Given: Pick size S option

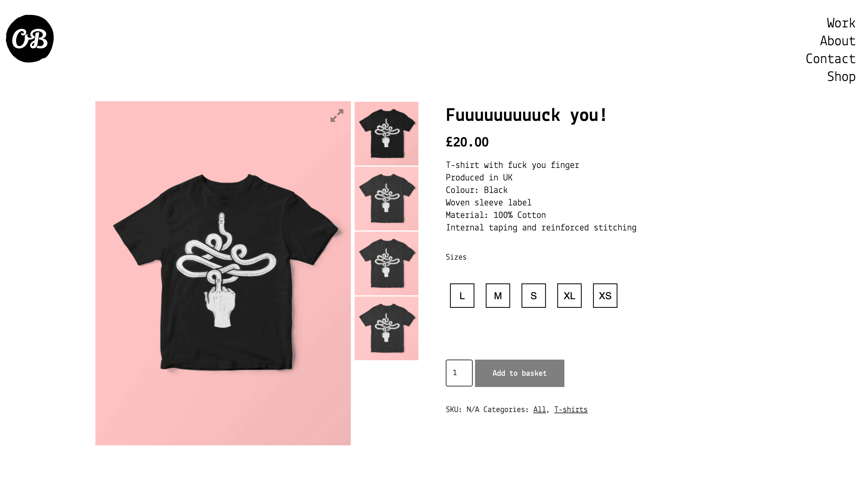Looking at the screenshot, I should point(533,296).
